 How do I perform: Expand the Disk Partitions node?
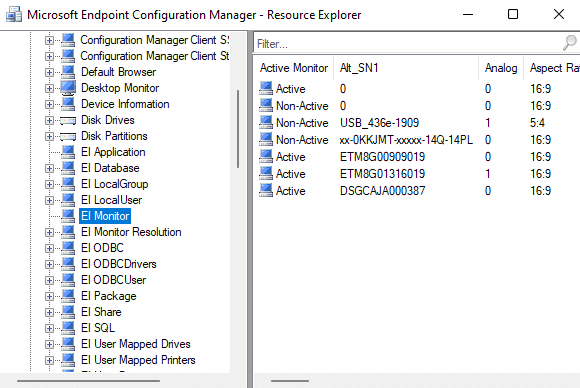(49, 136)
